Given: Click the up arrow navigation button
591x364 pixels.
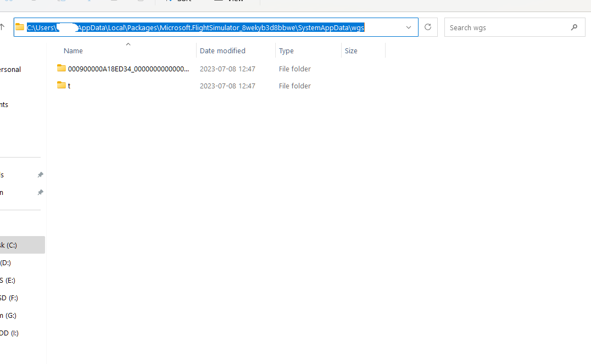Looking at the screenshot, I should pyautogui.click(x=3, y=27).
